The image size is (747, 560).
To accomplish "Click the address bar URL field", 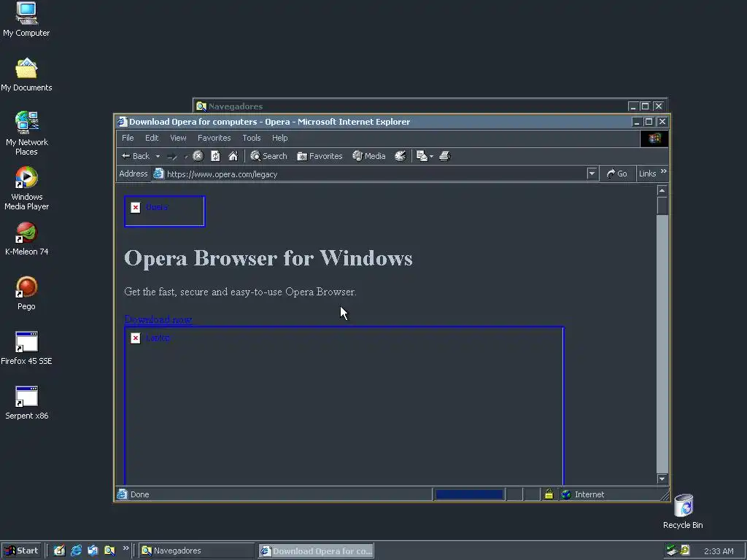I will (374, 174).
